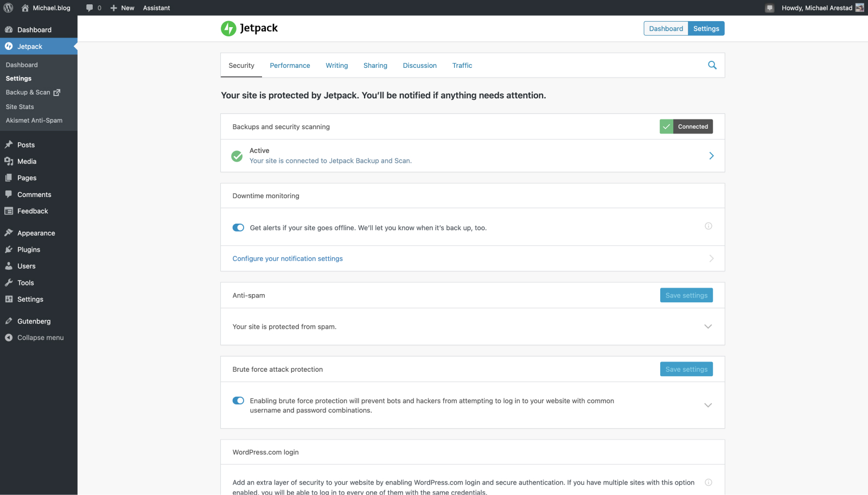Expand the Anti-spam protected from spam section
The image size is (868, 495).
click(708, 327)
